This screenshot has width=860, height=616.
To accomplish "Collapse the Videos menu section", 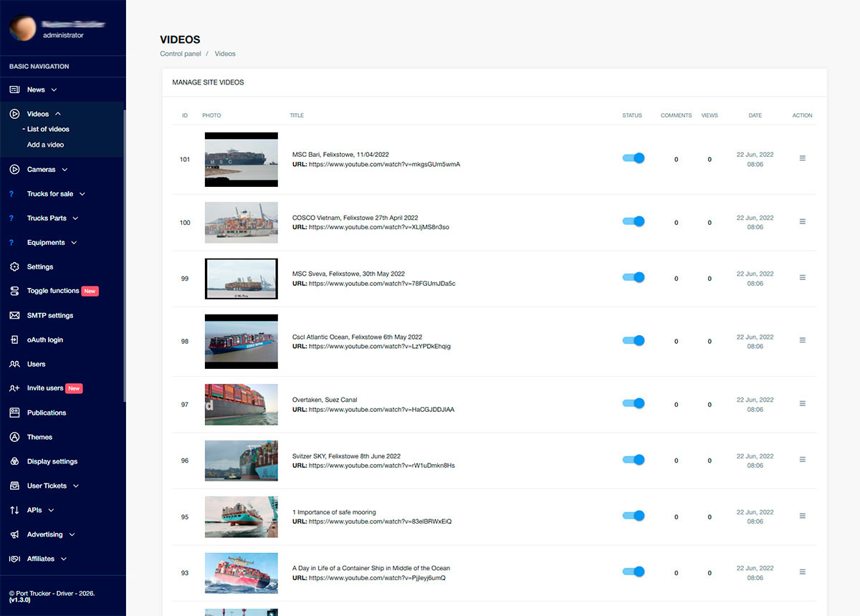I will (x=58, y=114).
